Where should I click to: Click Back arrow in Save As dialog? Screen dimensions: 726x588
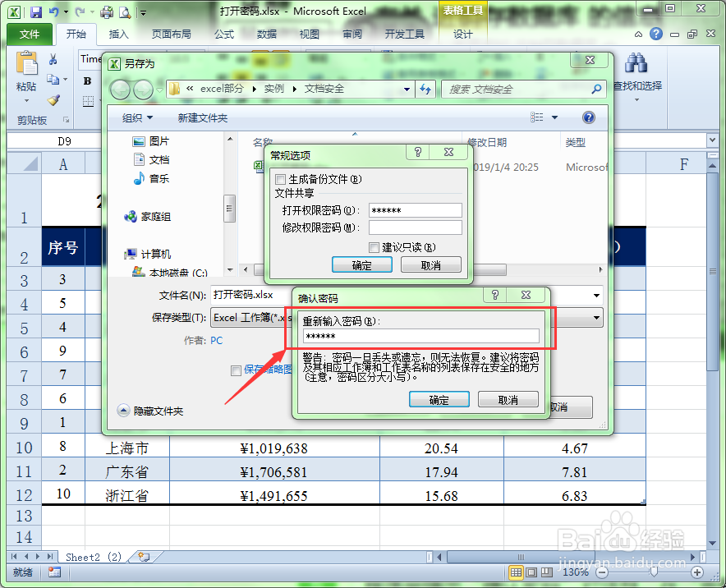point(120,90)
